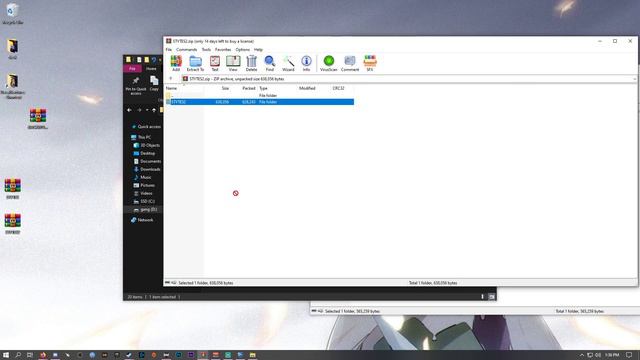Open the Tools menu
The width and height of the screenshot is (640, 360).
(x=206, y=49)
